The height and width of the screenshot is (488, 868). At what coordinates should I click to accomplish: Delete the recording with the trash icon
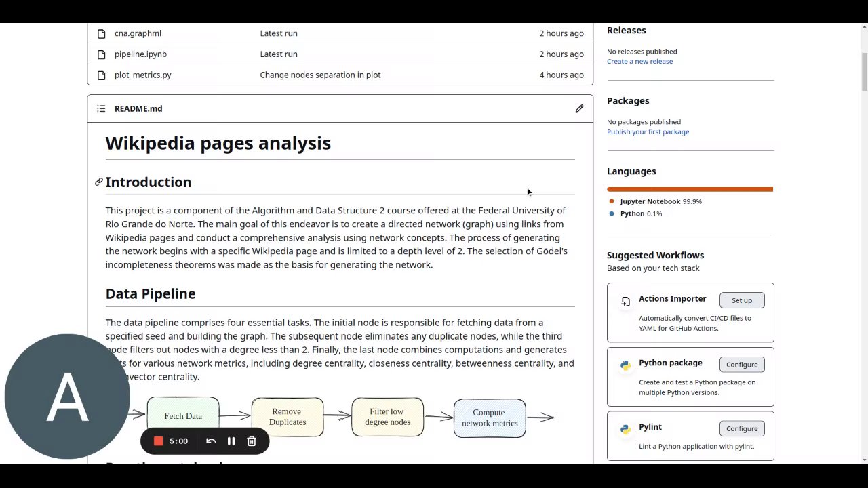click(x=252, y=441)
